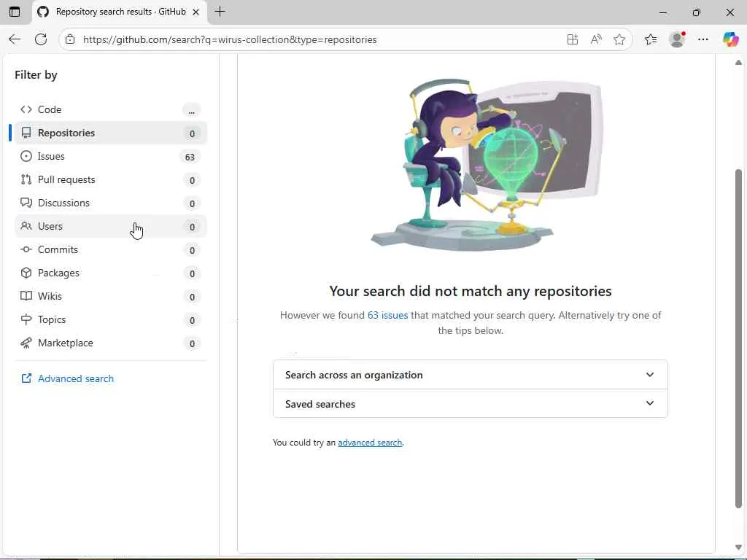The height and width of the screenshot is (560, 747).
Task: Open tab actions menu icon
Action: [15, 12]
